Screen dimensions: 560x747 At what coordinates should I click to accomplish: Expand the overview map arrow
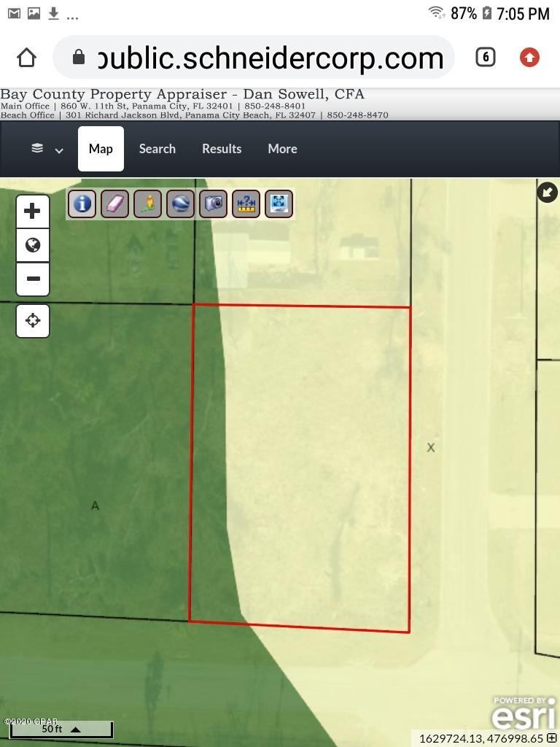click(547, 192)
